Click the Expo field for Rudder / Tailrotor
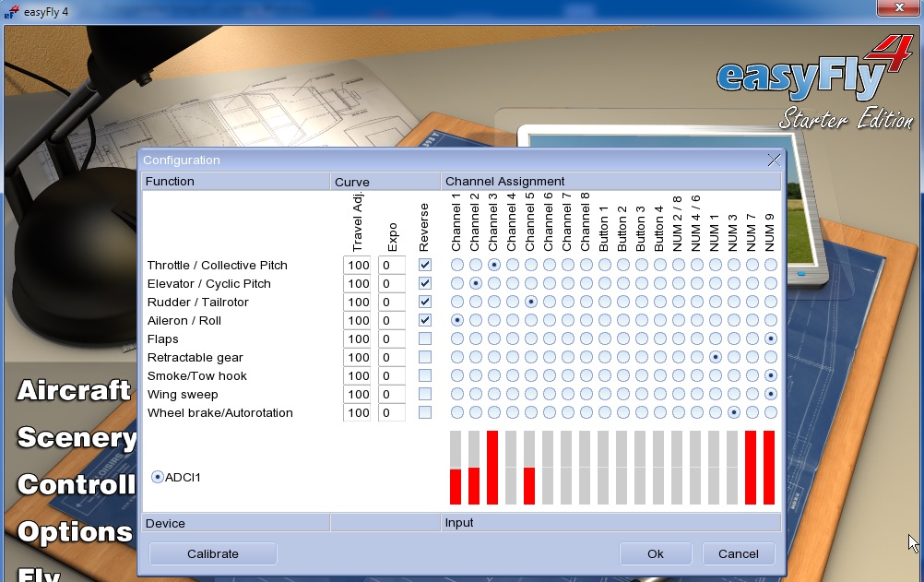Image resolution: width=924 pixels, height=582 pixels. pos(392,302)
